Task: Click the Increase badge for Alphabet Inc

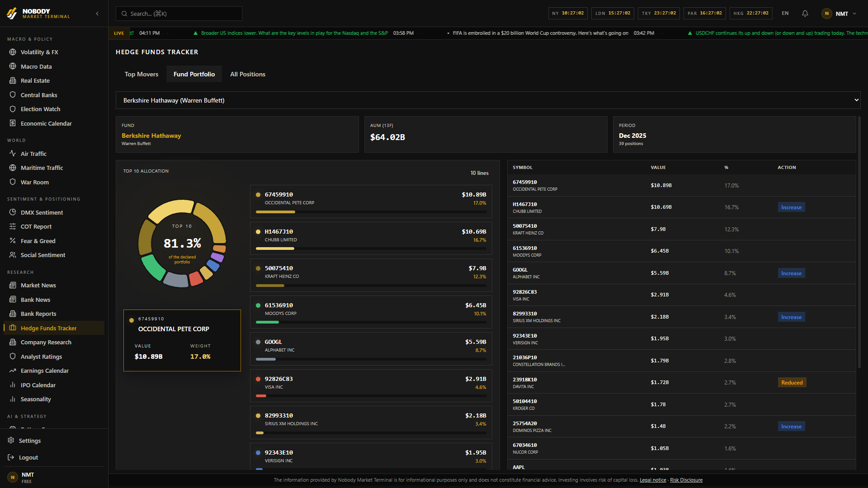Action: tap(792, 273)
